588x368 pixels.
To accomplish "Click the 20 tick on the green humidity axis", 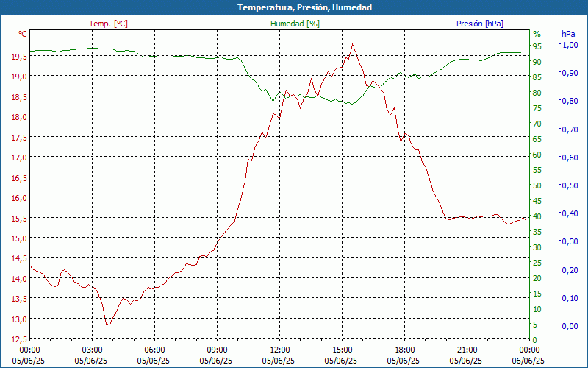I will pyautogui.click(x=537, y=279).
